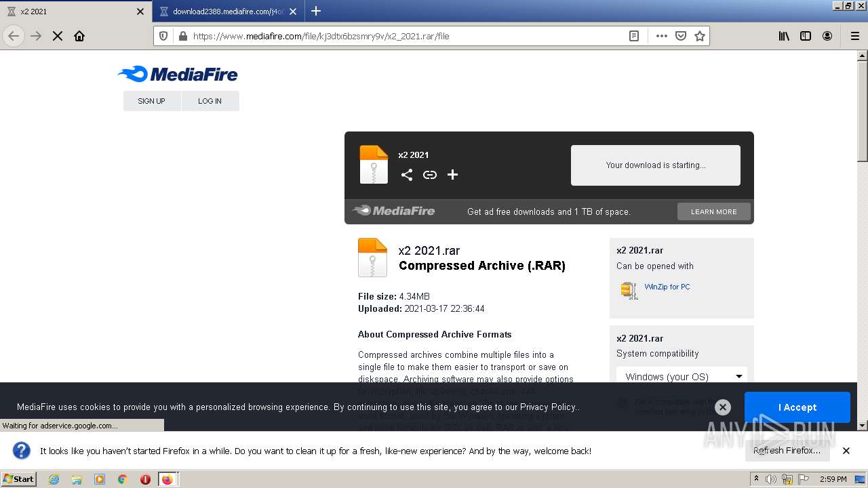The image size is (868, 488).
Task: Click the orange archive file icon in dark panel
Action: click(374, 165)
